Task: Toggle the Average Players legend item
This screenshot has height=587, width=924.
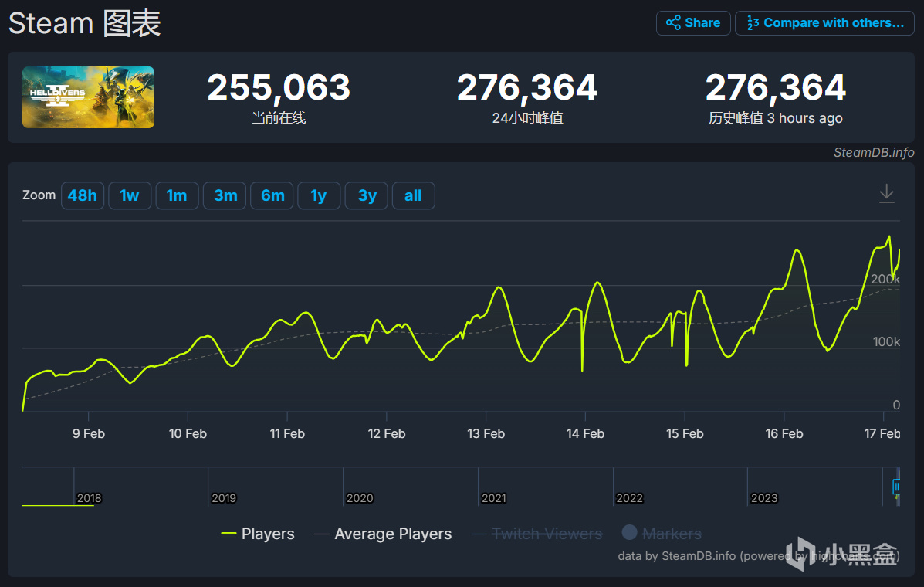Action: point(383,534)
